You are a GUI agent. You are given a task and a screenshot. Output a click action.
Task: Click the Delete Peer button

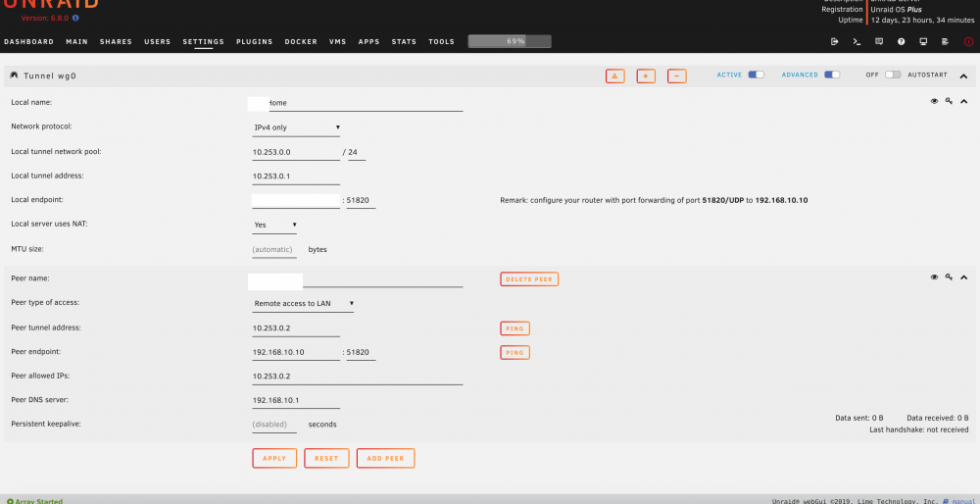pyautogui.click(x=529, y=278)
